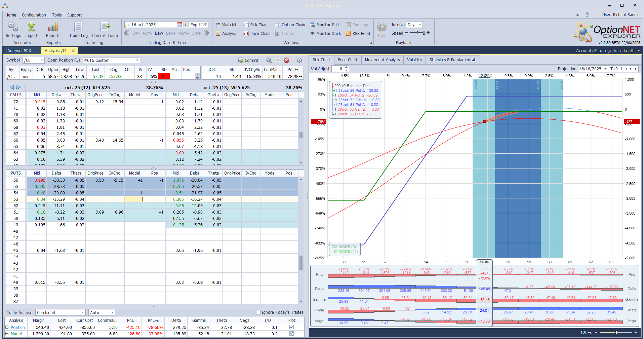Click the Windows group dialog launcher arrow
Screen dimensions: 644x339
click(371, 43)
